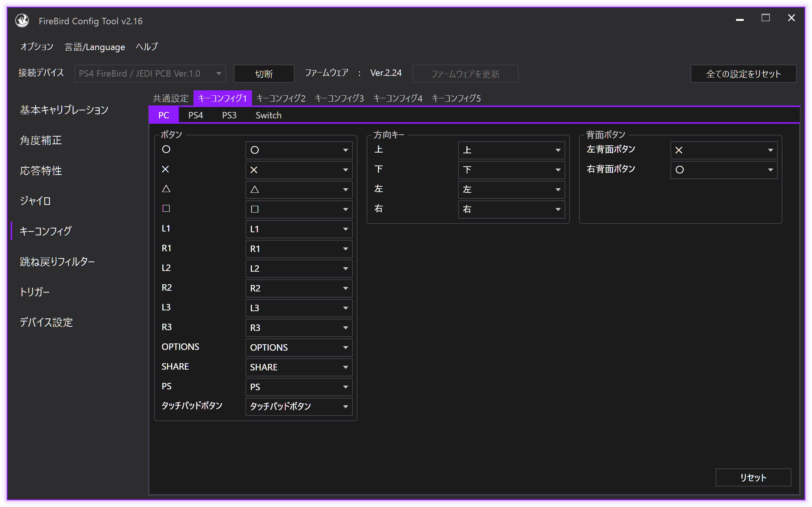This screenshot has height=507, width=812.
Task: Select the Switch platform tab
Action: [x=268, y=115]
